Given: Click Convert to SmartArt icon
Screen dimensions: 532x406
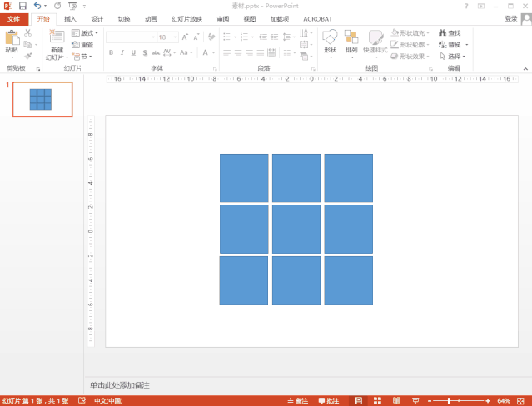Looking at the screenshot, I should coord(306,56).
